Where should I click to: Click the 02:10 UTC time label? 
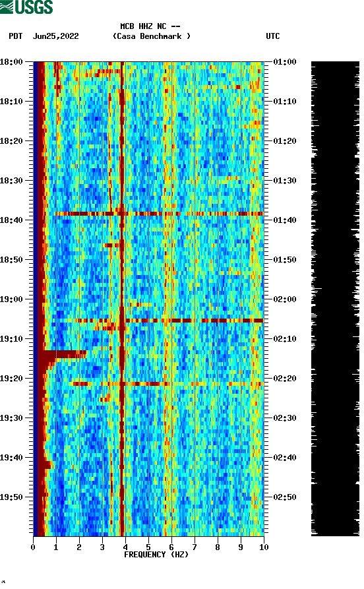285,339
